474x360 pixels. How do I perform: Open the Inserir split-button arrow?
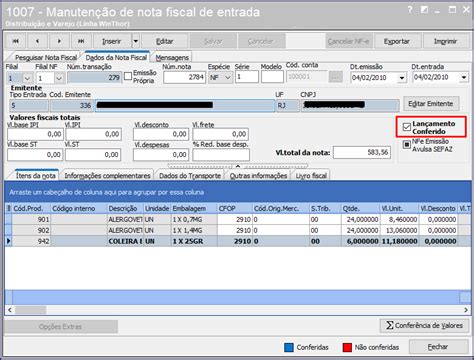point(136,41)
